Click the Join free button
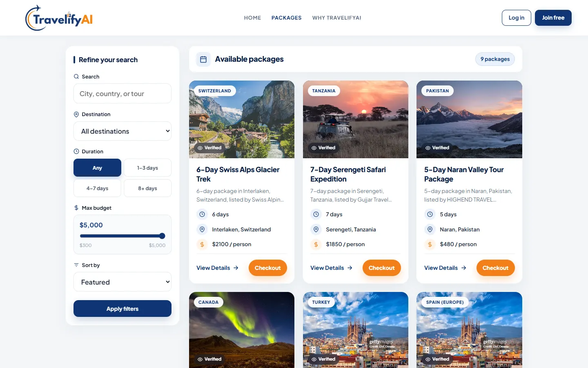 tap(553, 18)
